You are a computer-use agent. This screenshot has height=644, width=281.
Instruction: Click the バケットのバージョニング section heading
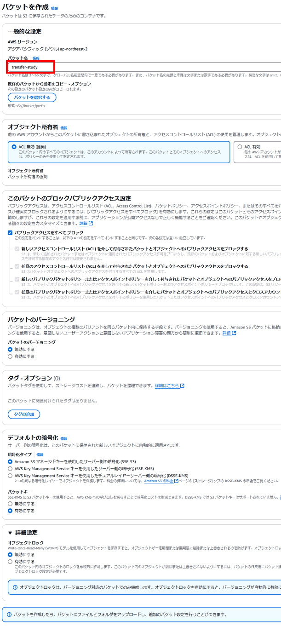(41, 319)
